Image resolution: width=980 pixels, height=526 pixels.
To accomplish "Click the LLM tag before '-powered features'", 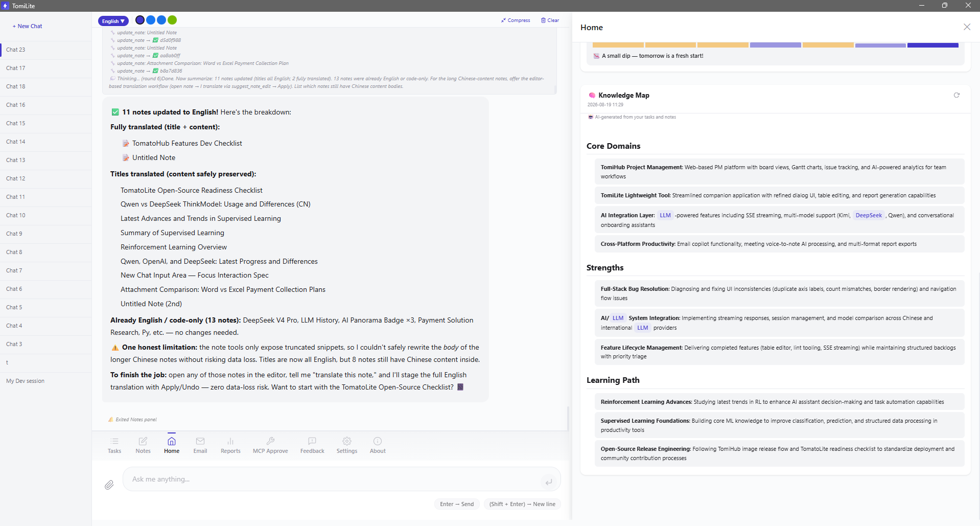I will pos(665,215).
